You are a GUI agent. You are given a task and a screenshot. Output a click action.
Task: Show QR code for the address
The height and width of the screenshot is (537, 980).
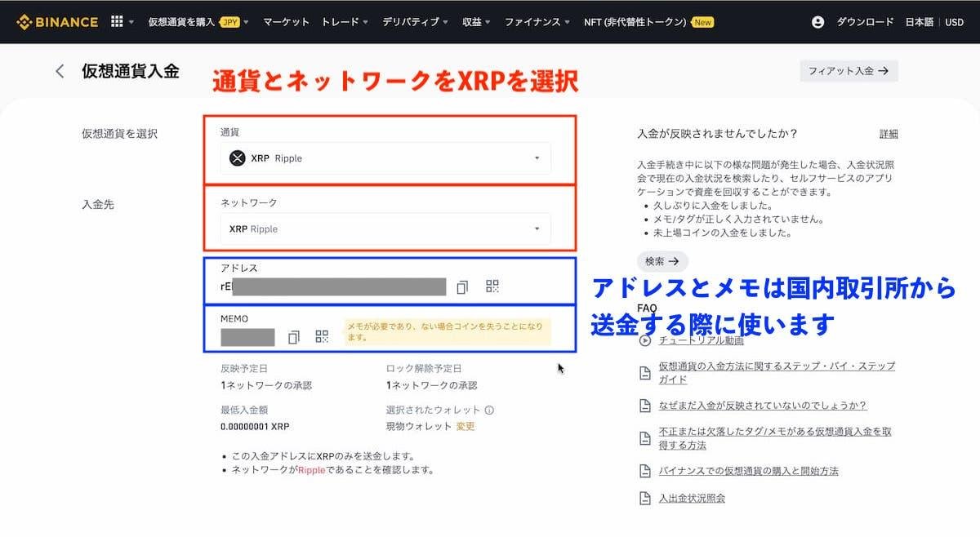492,286
